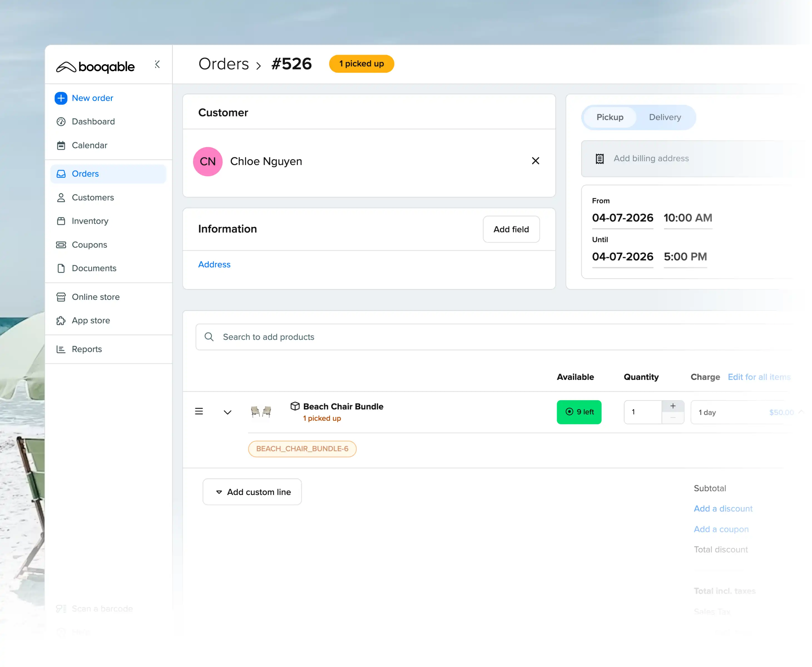
Task: Edit the Until date 04-07-2026
Action: [x=622, y=257]
